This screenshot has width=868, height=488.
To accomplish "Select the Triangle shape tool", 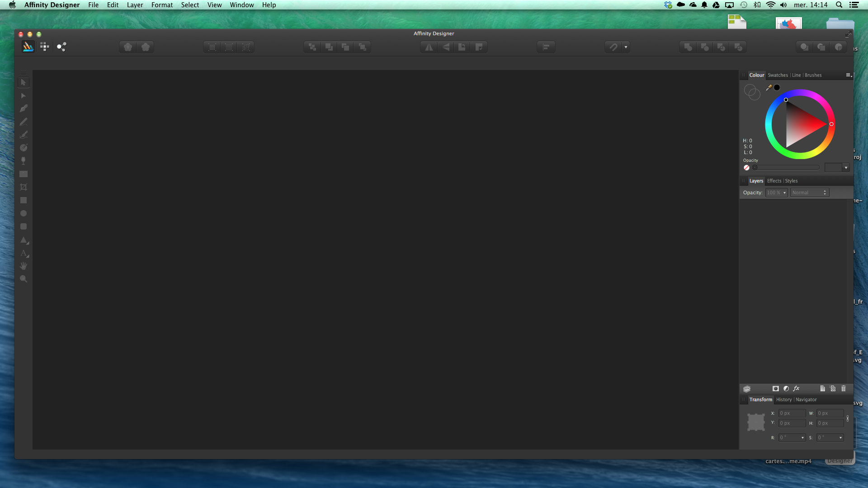I will [x=24, y=240].
